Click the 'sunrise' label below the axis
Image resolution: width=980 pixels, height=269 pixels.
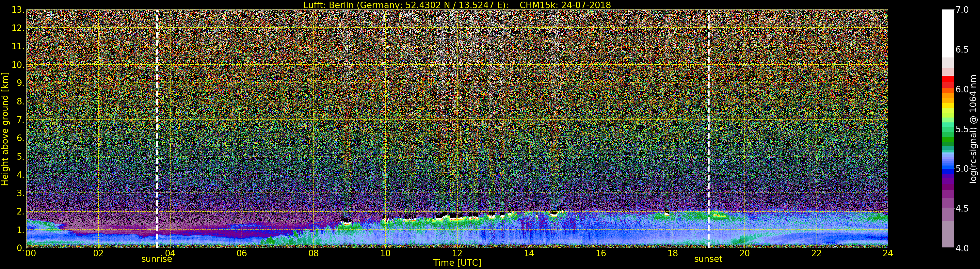[x=157, y=259]
